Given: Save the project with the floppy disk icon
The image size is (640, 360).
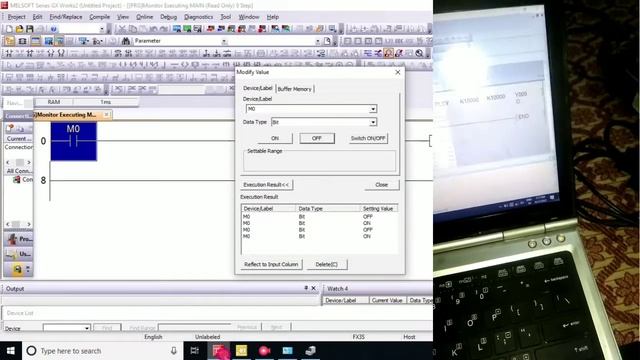Looking at the screenshot, I should pos(29,29).
